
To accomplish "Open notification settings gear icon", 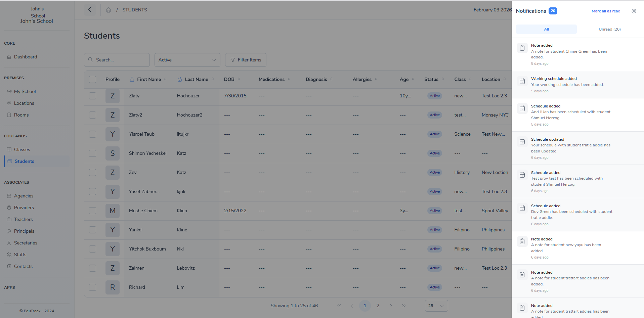I will pyautogui.click(x=634, y=11).
